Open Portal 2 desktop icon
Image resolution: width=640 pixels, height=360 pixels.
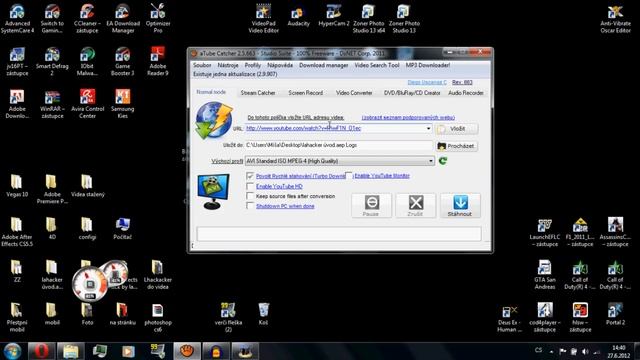(615, 313)
